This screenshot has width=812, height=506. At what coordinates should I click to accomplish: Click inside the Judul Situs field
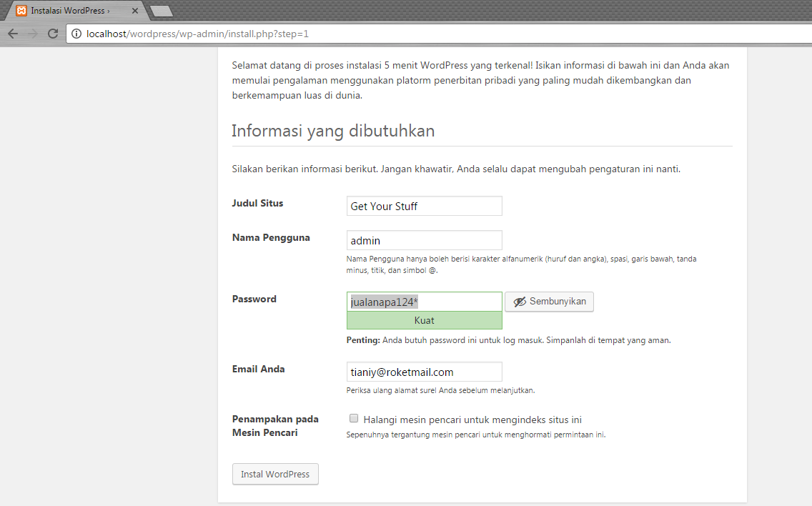pos(424,206)
